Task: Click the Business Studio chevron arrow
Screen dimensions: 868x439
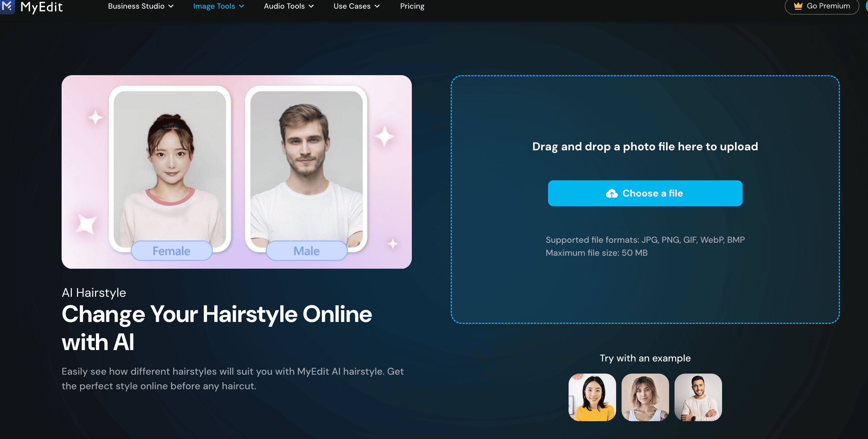Action: click(x=171, y=6)
